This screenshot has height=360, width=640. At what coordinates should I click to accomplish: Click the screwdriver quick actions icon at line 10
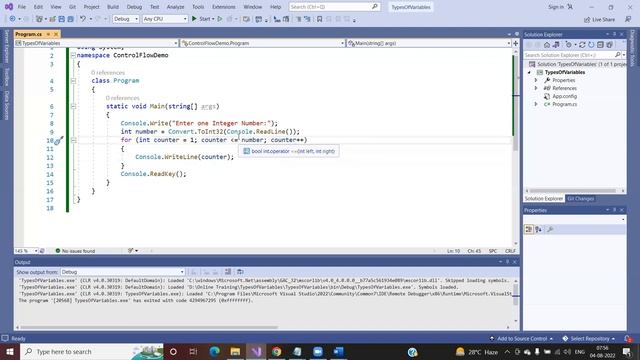click(58, 141)
